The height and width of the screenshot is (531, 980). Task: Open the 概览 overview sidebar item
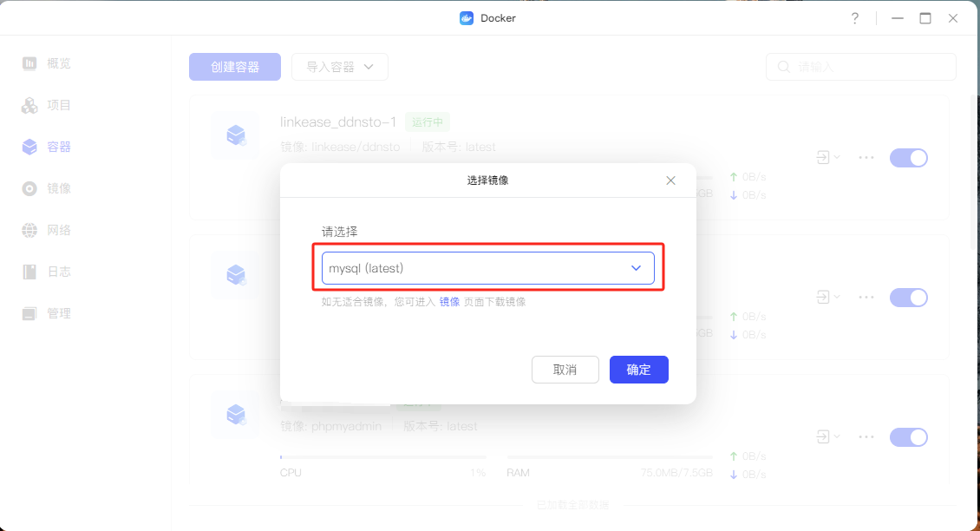47,64
